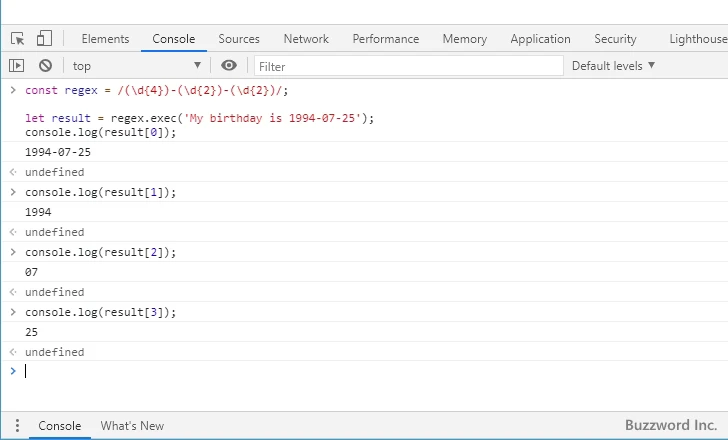Activate the inspect element picker icon
728x440 pixels.
(x=18, y=39)
